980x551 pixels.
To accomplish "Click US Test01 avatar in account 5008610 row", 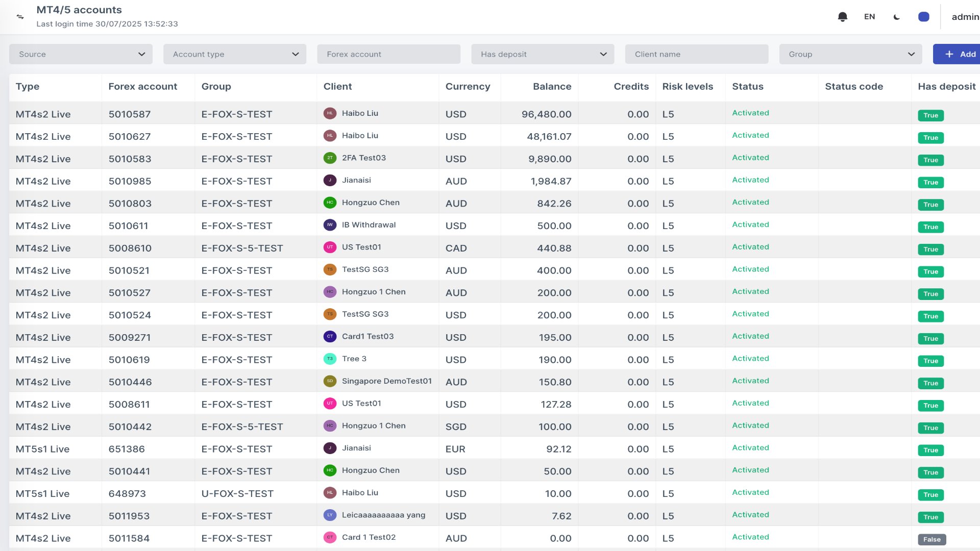I will [x=330, y=247].
